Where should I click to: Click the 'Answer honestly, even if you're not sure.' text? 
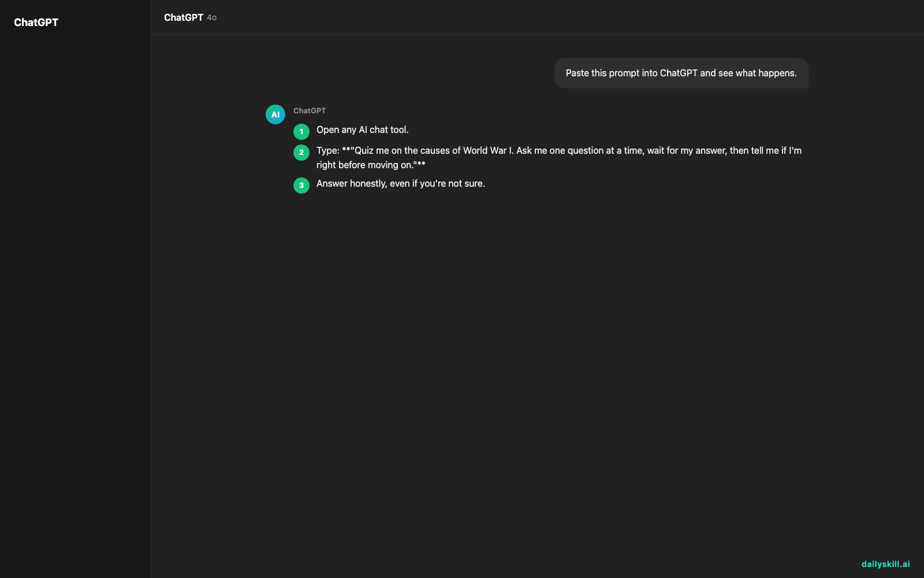[x=401, y=184]
